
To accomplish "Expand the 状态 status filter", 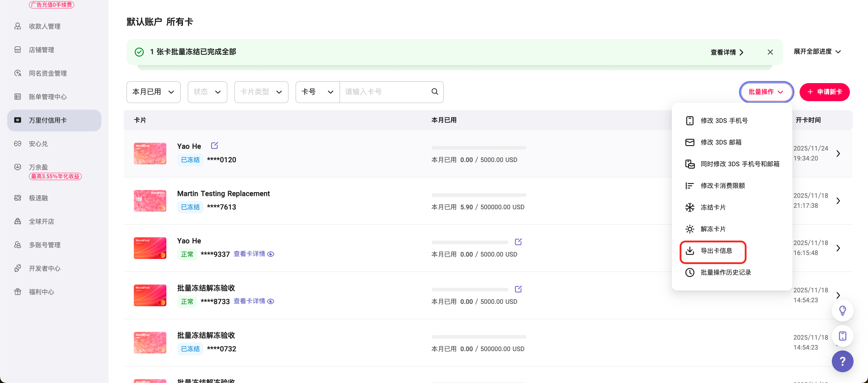I will [x=207, y=92].
